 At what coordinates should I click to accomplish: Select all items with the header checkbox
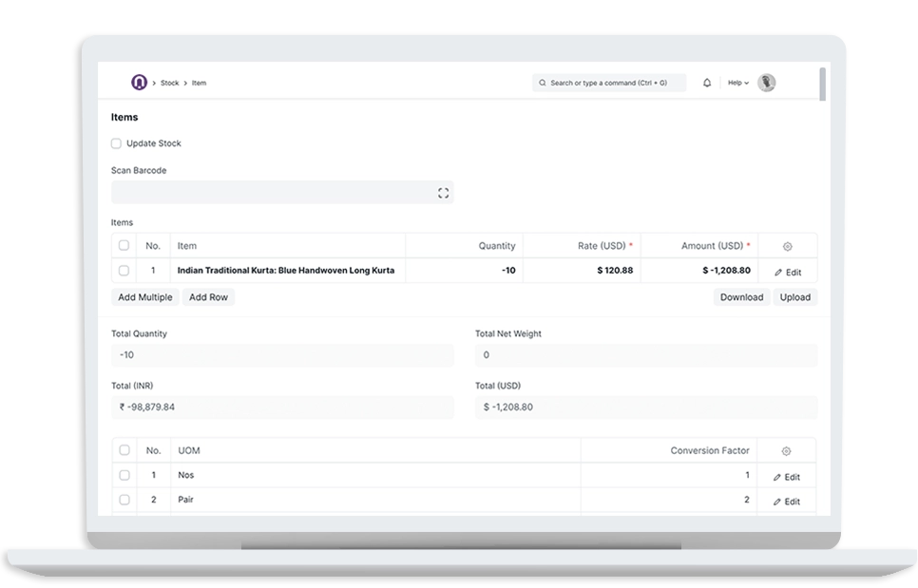[x=124, y=245]
